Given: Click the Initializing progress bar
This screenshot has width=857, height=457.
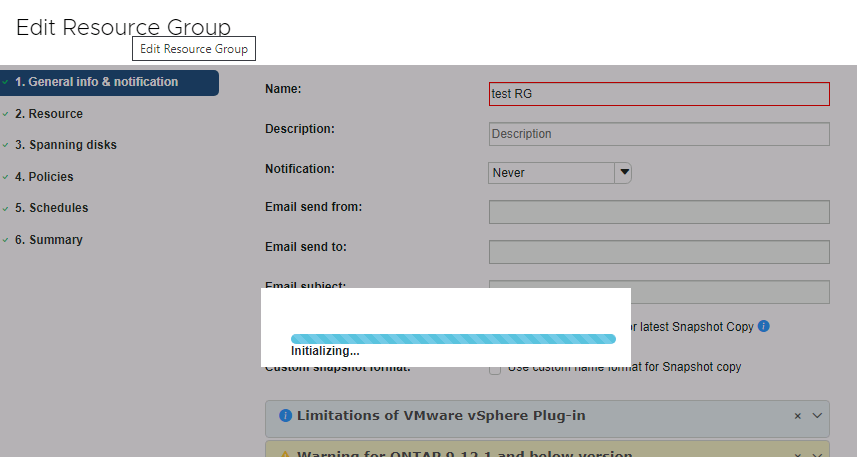Looking at the screenshot, I should pos(453,339).
